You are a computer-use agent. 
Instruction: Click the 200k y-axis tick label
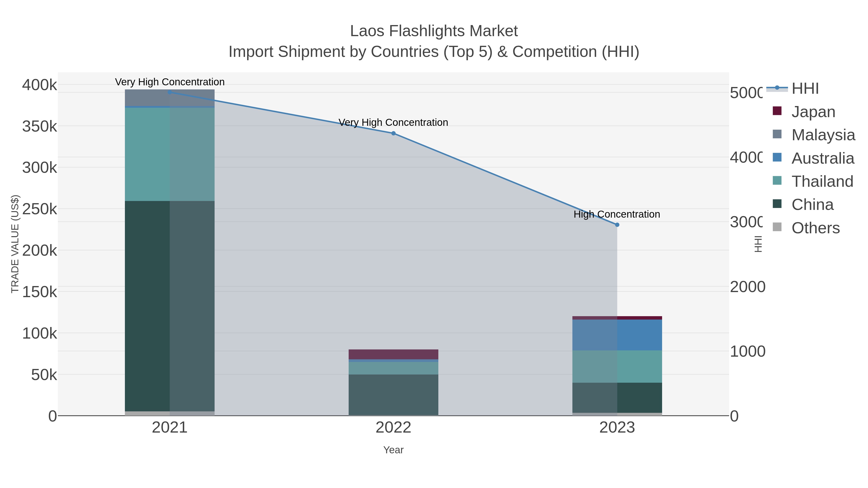40,251
